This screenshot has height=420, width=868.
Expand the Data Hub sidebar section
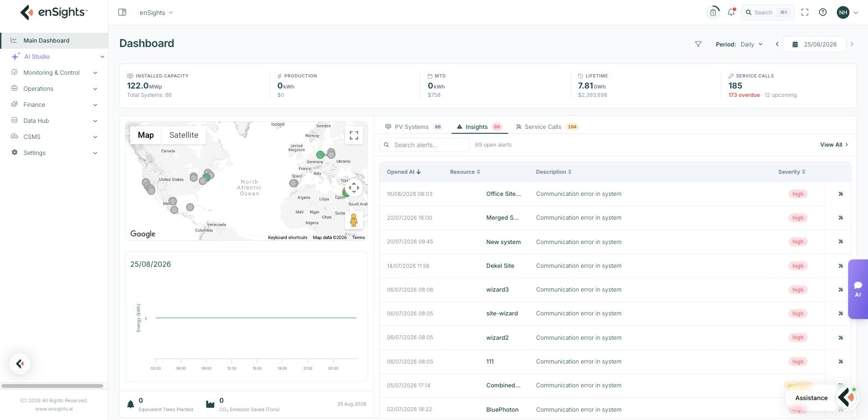pyautogui.click(x=54, y=121)
